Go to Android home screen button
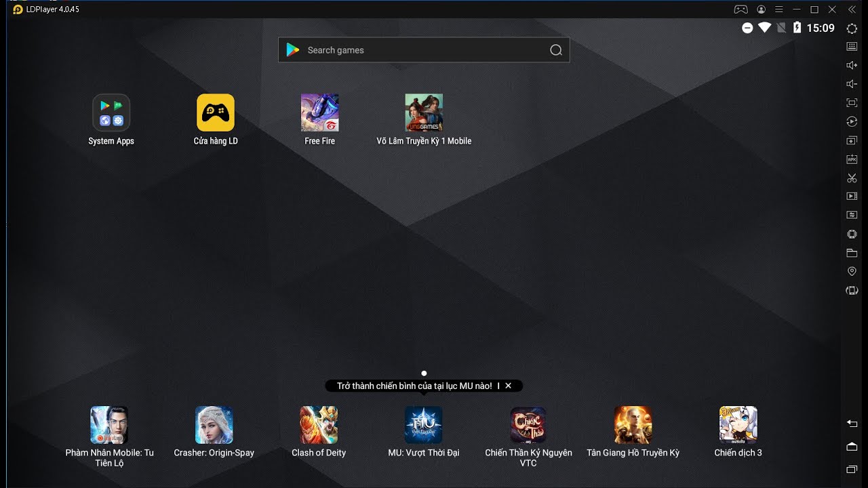Image resolution: width=868 pixels, height=488 pixels. [852, 446]
